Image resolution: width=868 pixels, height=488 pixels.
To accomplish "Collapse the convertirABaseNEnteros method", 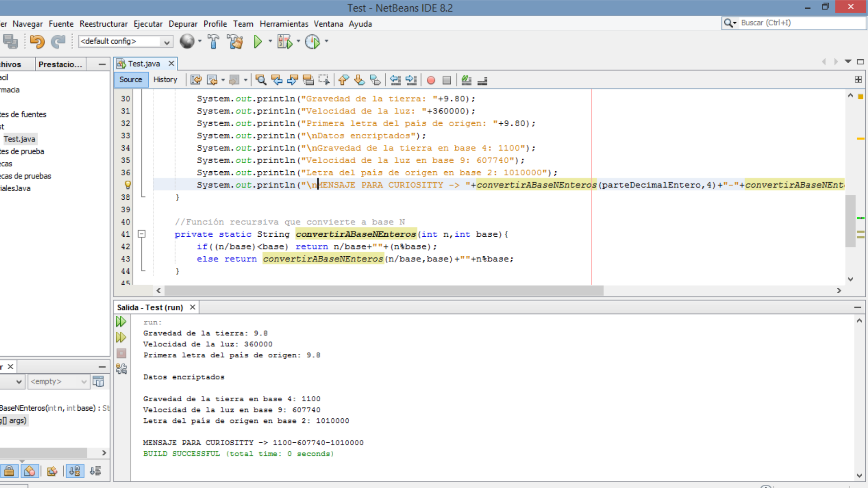I will pos(142,234).
